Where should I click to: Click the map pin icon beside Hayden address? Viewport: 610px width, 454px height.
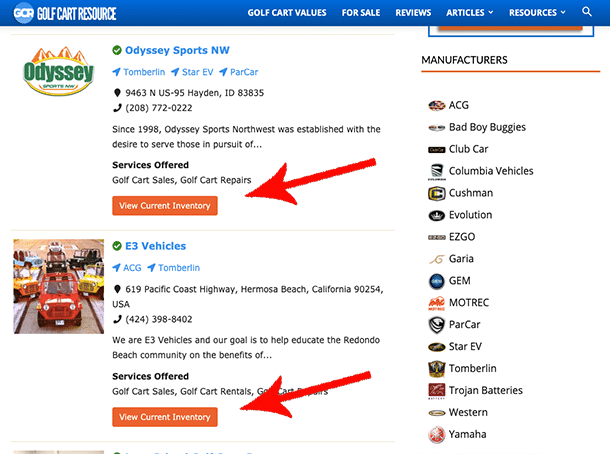click(x=117, y=93)
